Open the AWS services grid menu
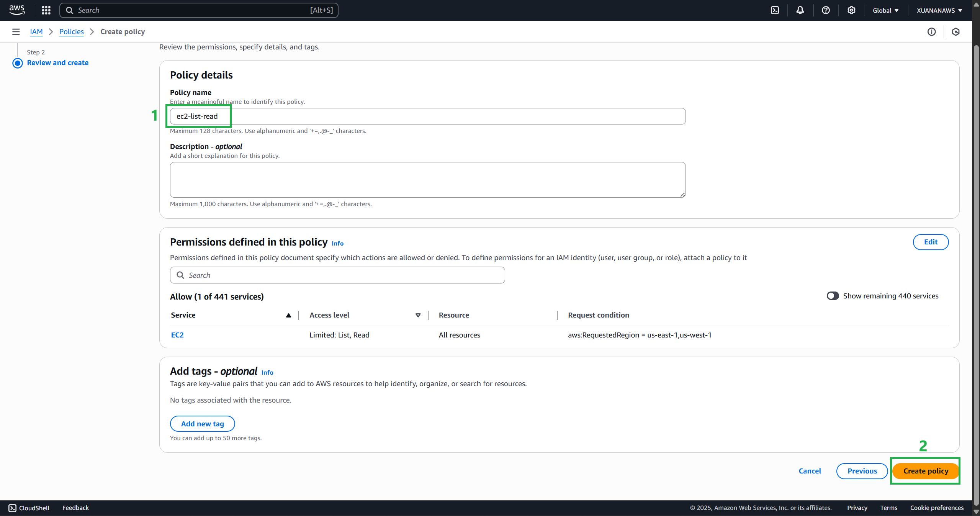 coord(46,10)
